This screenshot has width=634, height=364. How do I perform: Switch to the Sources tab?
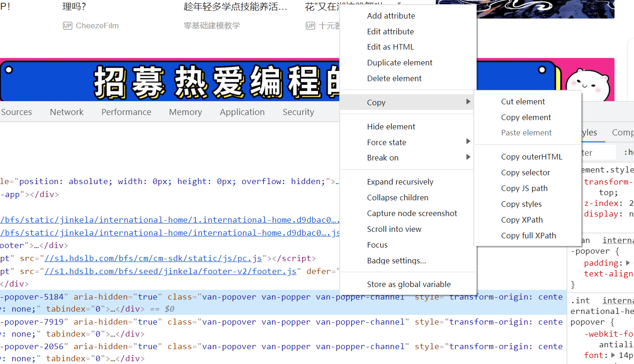(16, 112)
